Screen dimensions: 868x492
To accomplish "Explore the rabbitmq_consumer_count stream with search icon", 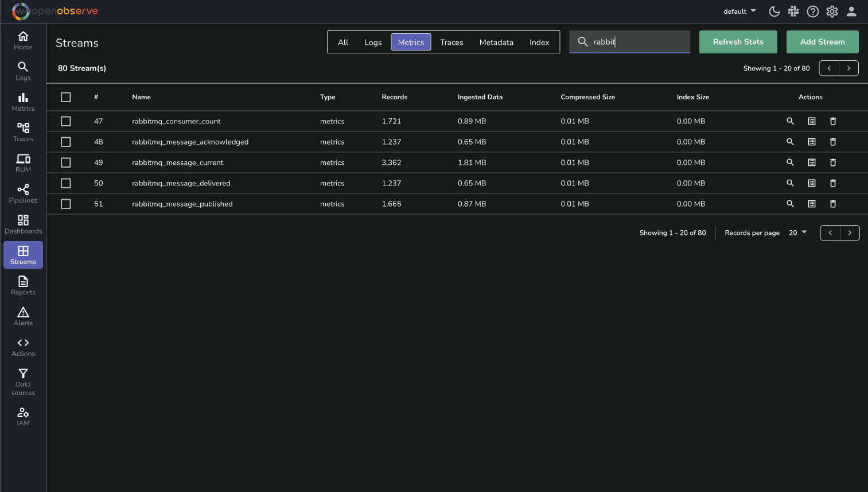I will tap(790, 121).
